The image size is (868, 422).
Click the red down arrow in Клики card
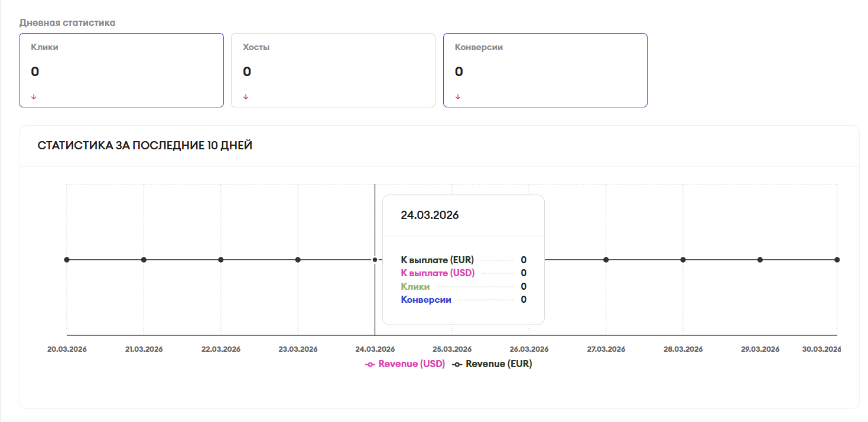pos(34,97)
